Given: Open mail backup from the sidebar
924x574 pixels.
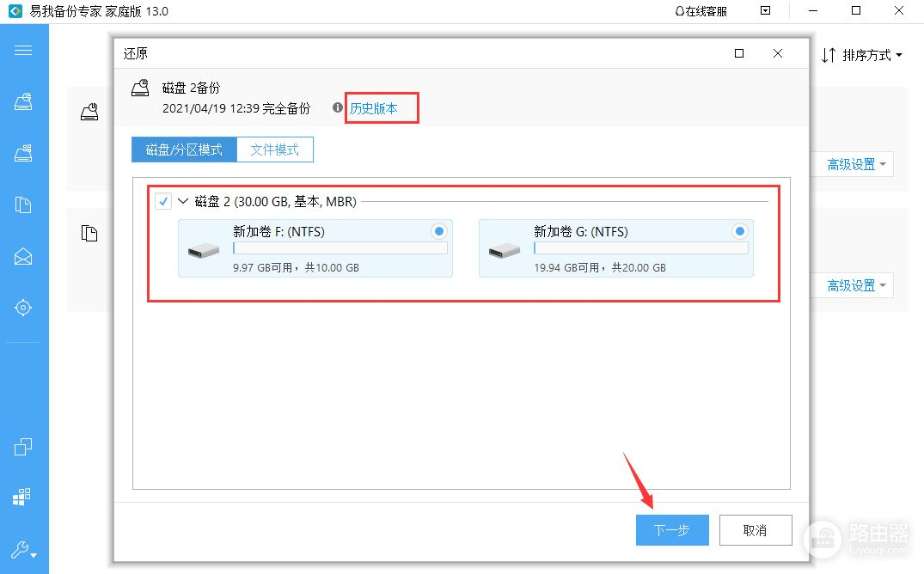Looking at the screenshot, I should [x=23, y=256].
